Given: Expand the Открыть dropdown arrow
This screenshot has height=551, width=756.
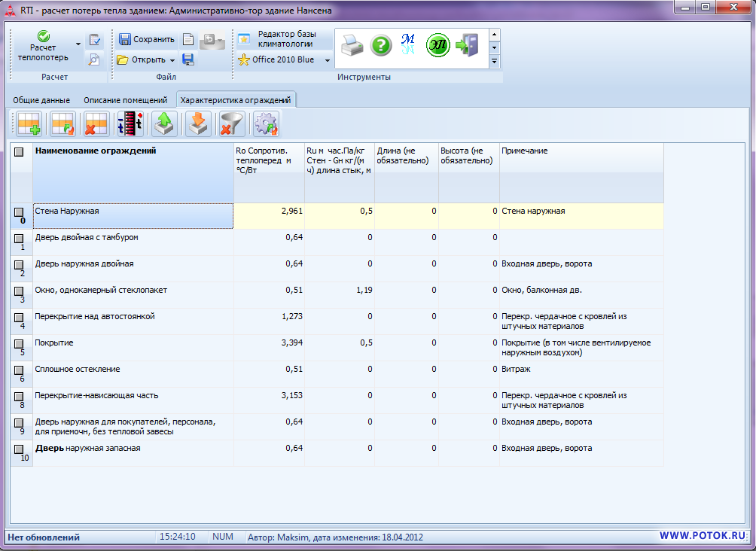Looking at the screenshot, I should click(172, 60).
